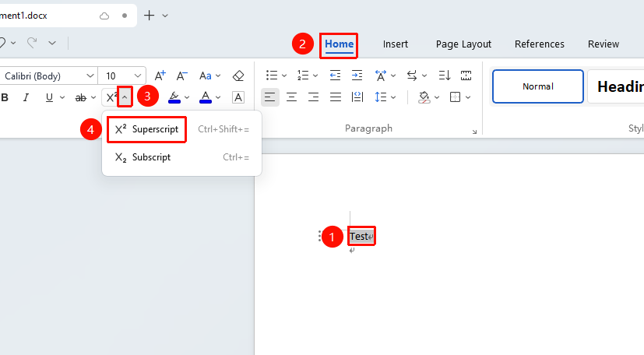Open numbering style dropdown arrow

[315, 76]
